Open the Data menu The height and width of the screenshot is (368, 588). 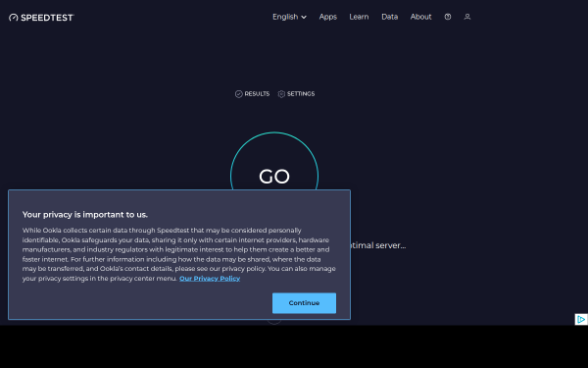coord(389,17)
